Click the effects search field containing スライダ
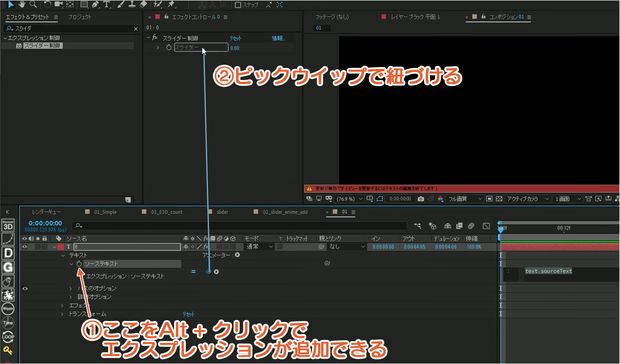This screenshot has height=364, width=620. click(x=70, y=29)
